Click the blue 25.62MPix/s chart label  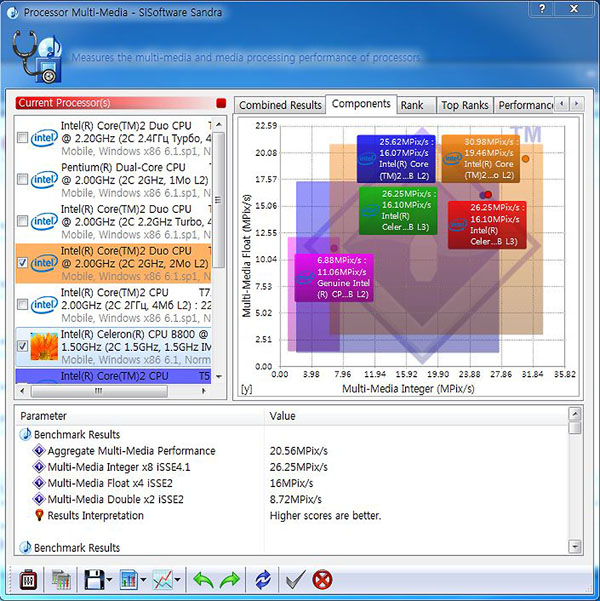tap(396, 158)
